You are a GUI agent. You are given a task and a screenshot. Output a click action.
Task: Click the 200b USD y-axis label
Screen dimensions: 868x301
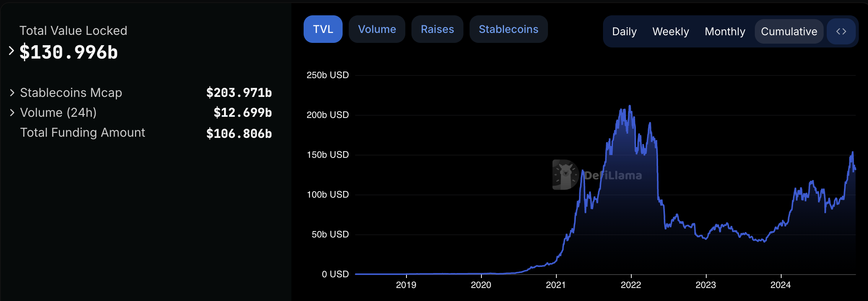point(328,115)
